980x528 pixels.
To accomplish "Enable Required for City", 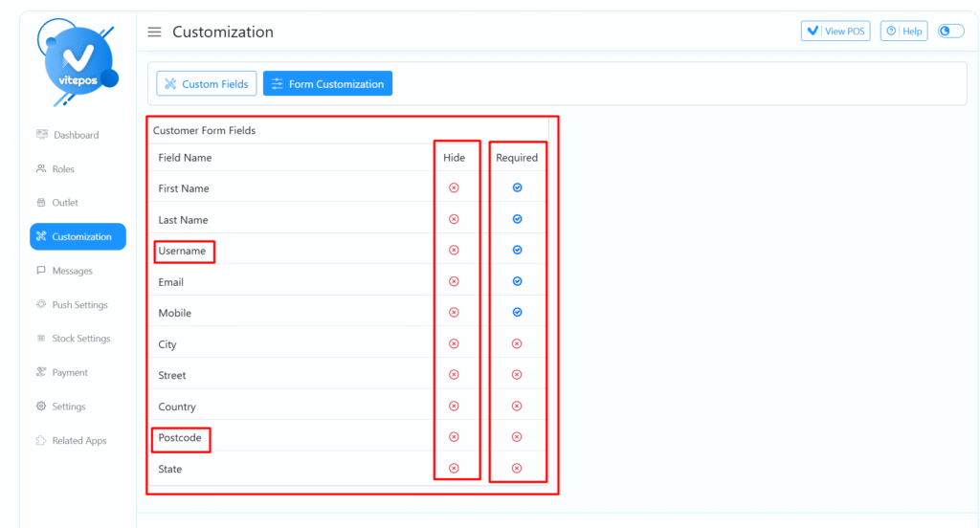I will point(517,343).
